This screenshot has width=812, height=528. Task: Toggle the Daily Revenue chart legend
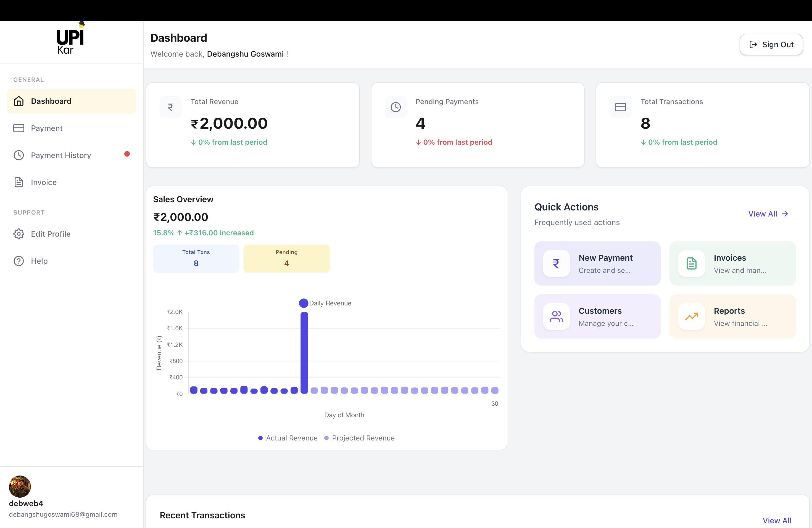[x=325, y=303]
